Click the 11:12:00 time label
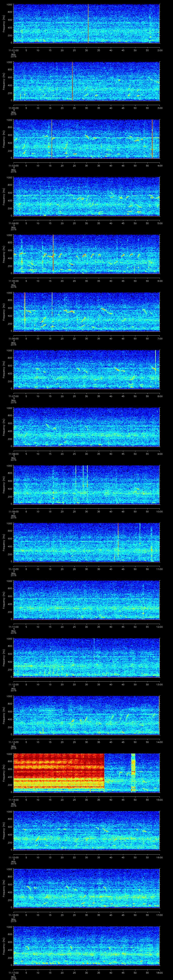The image size is (173, 980). 13,684
